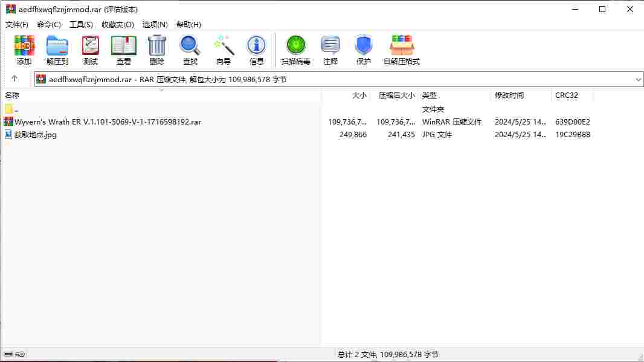The image size is (644, 362).
Task: Click the 文件夹 type cell
Action: click(433, 109)
